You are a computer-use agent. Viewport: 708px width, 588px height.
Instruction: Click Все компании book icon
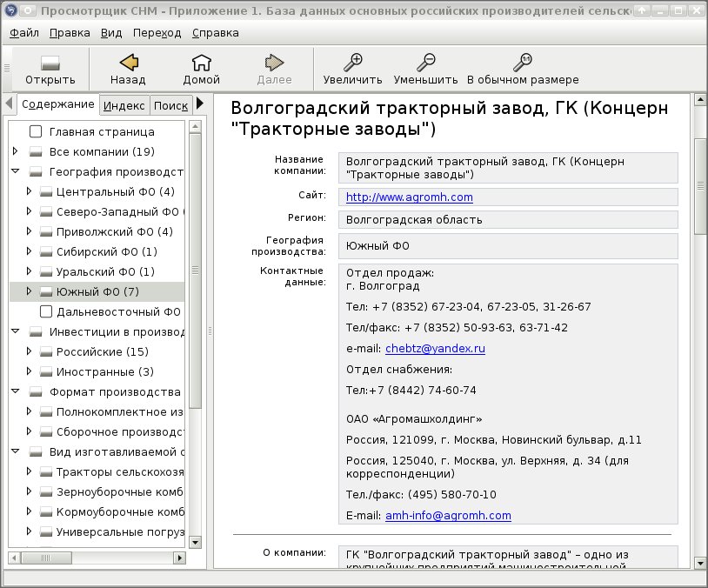(x=36, y=152)
